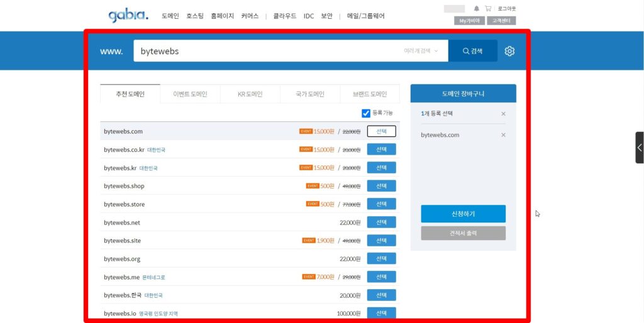Switch to 국가 도메인 tab
The image size is (644, 323).
310,94
